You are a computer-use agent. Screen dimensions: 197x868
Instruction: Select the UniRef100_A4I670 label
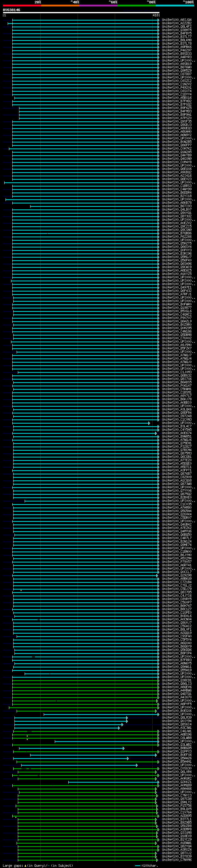click(176, 697)
